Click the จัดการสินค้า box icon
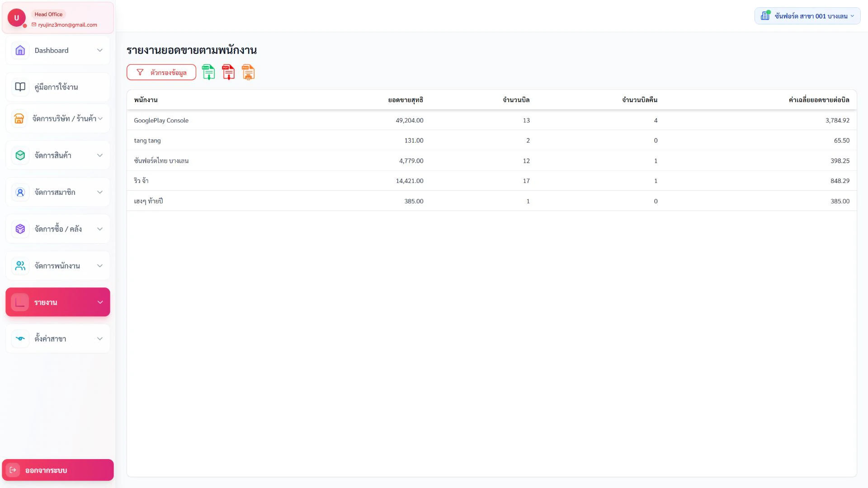The height and width of the screenshot is (488, 868). tap(20, 155)
